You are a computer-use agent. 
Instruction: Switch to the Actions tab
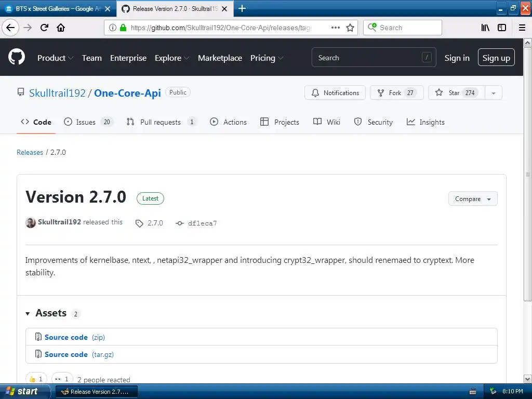[229, 122]
